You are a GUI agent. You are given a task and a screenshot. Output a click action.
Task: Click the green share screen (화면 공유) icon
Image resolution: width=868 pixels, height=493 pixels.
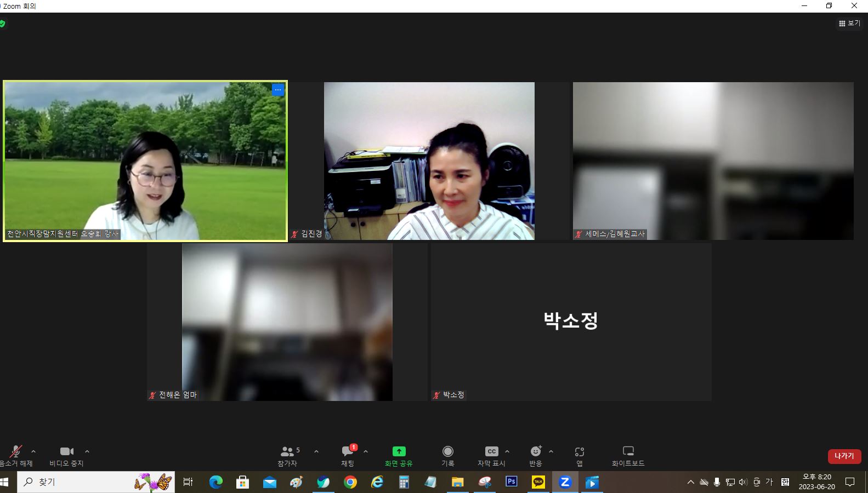point(399,451)
